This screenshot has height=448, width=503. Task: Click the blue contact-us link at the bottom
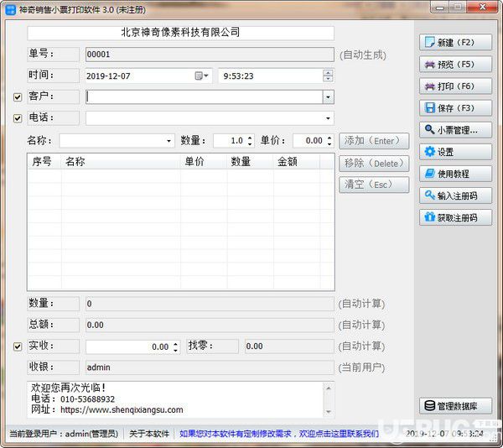(279, 434)
